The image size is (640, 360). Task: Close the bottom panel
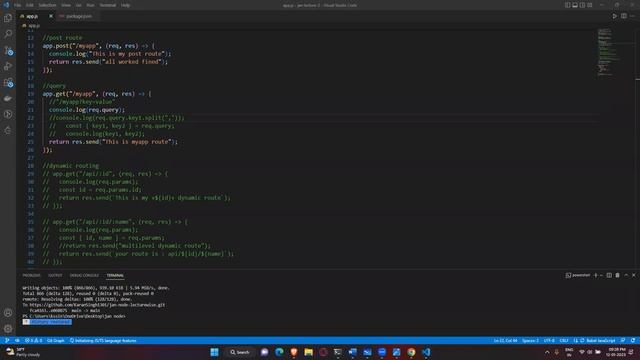click(633, 276)
